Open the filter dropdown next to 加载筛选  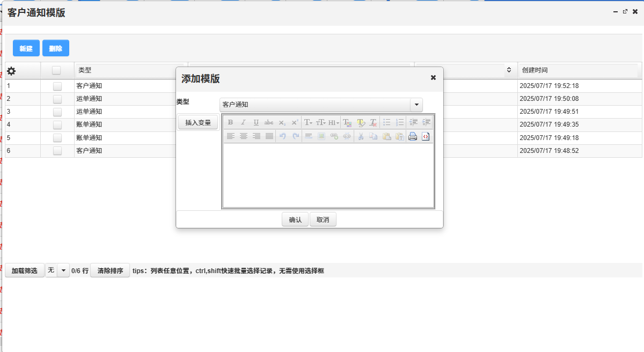(63, 270)
